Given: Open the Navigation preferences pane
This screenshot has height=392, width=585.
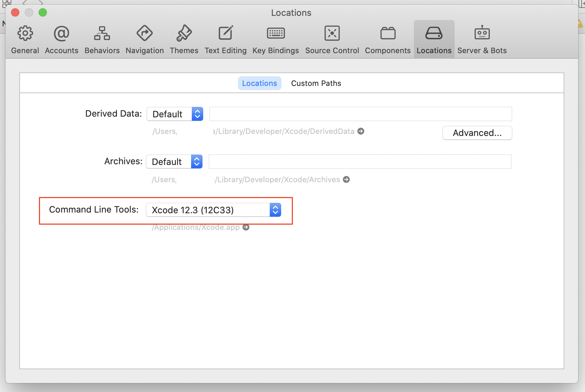Looking at the screenshot, I should (145, 39).
